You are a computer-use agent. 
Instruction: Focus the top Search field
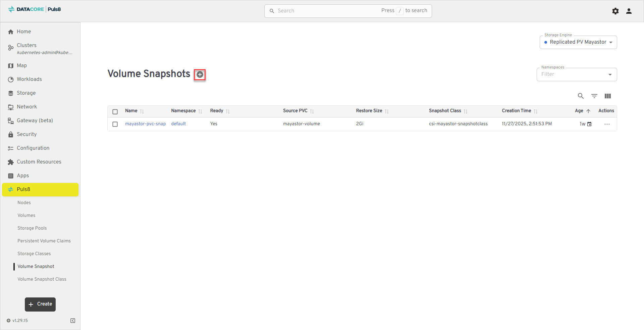click(329, 11)
